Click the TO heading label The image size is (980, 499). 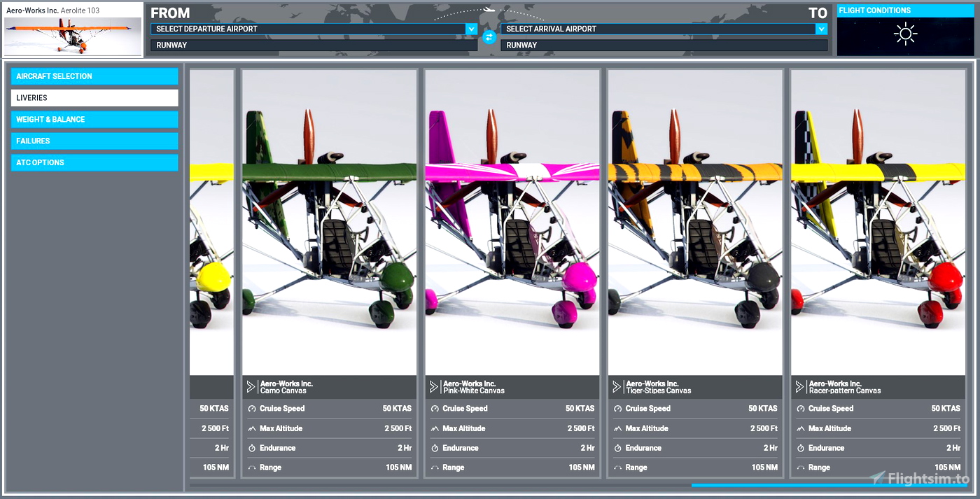(818, 13)
